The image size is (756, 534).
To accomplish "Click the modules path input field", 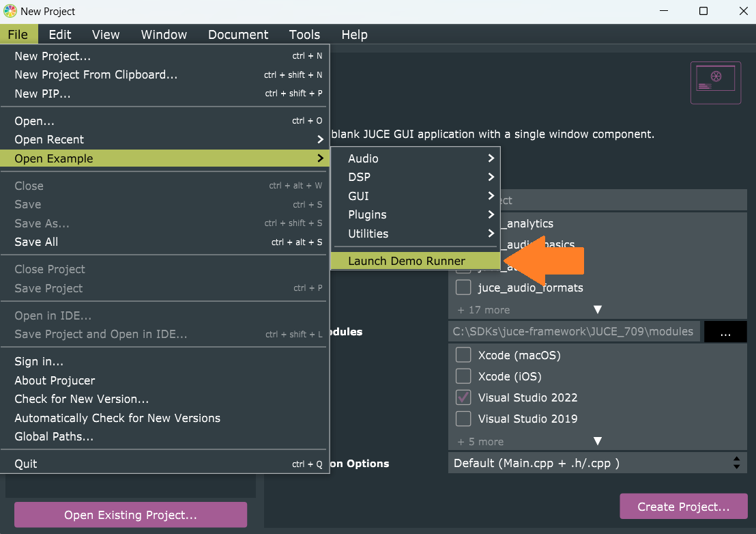I will tap(574, 332).
